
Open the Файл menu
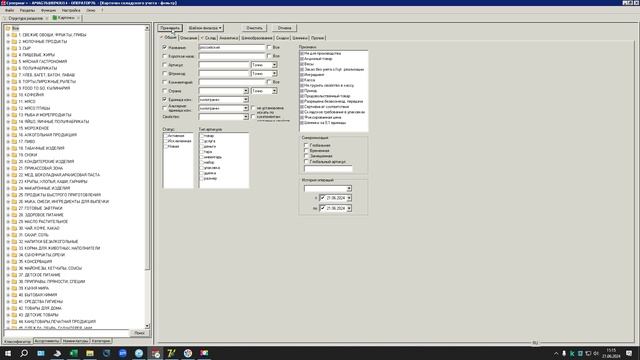[10, 10]
